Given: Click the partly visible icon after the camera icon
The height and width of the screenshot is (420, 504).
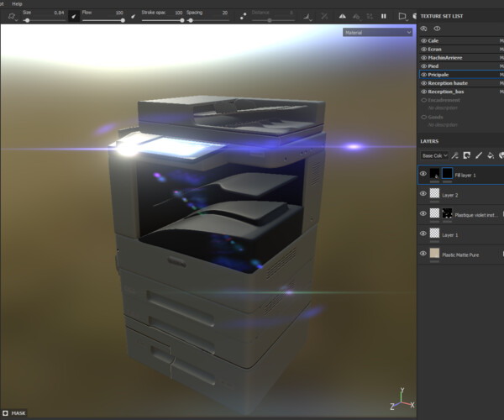Looking at the screenshot, I should [x=414, y=16].
